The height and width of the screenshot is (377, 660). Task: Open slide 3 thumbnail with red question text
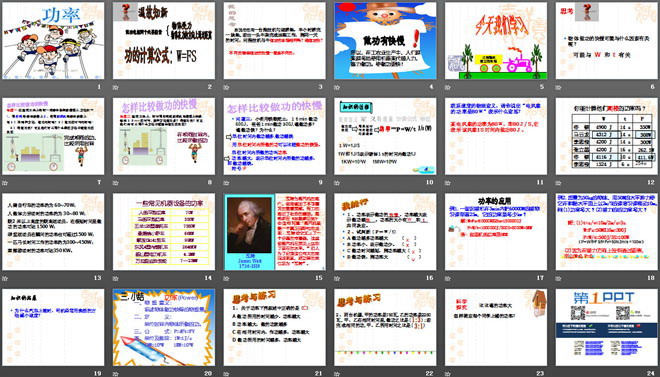(x=274, y=41)
